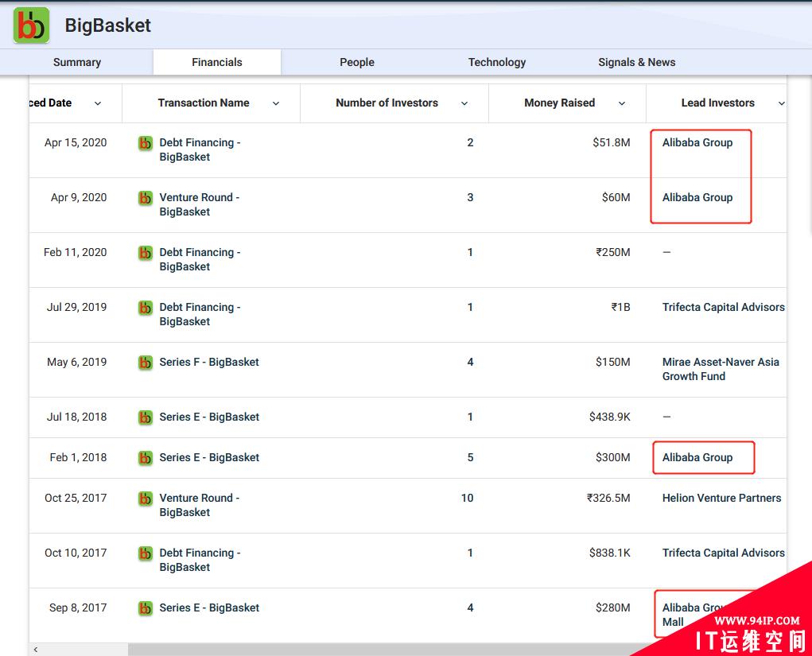Click Alibaba Group in Apr 15, 2020 row

697,142
